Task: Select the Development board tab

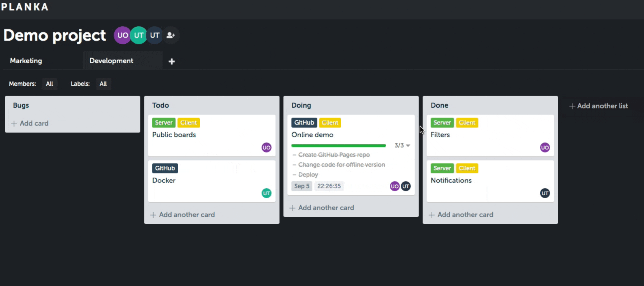Action: point(111,61)
